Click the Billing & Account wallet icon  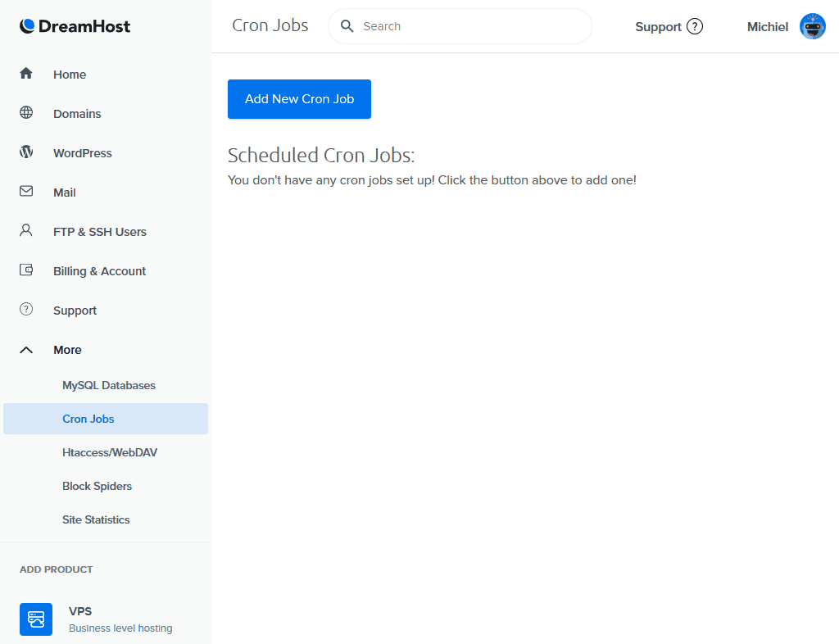pyautogui.click(x=26, y=270)
